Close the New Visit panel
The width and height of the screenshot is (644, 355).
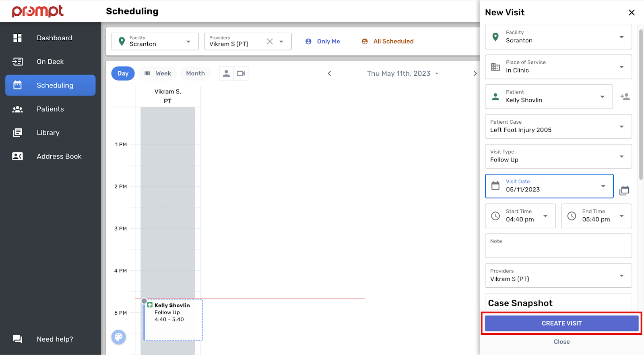pos(632,12)
